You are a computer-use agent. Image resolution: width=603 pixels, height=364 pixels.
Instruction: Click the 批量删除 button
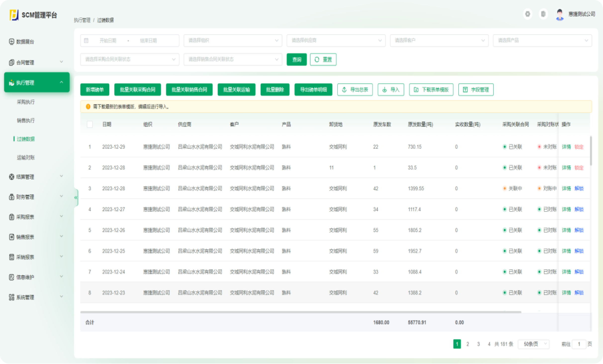[x=275, y=90]
